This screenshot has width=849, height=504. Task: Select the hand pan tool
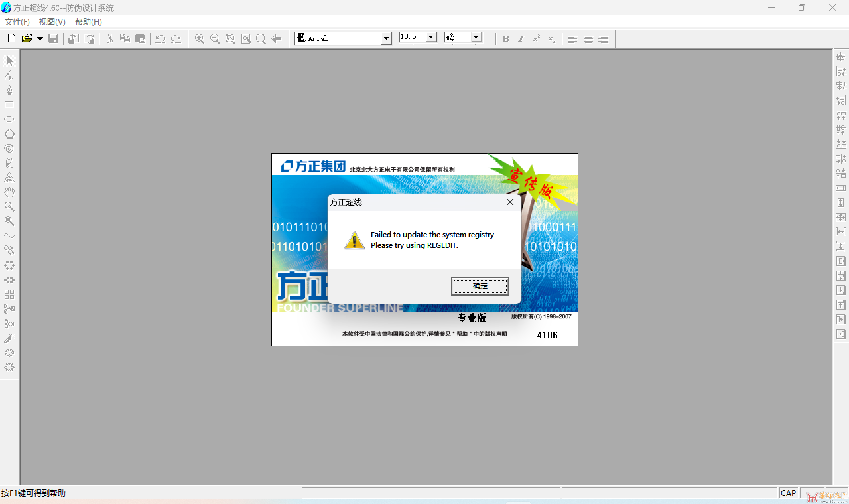tap(10, 192)
